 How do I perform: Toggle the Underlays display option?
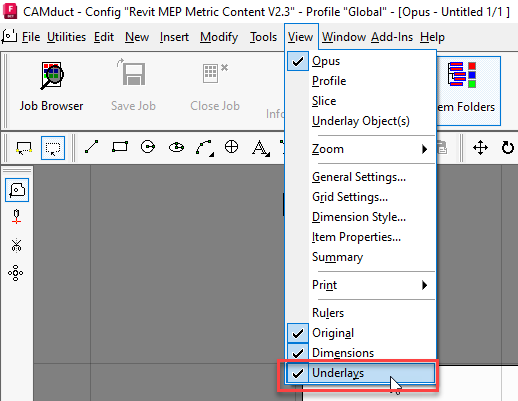coord(361,373)
